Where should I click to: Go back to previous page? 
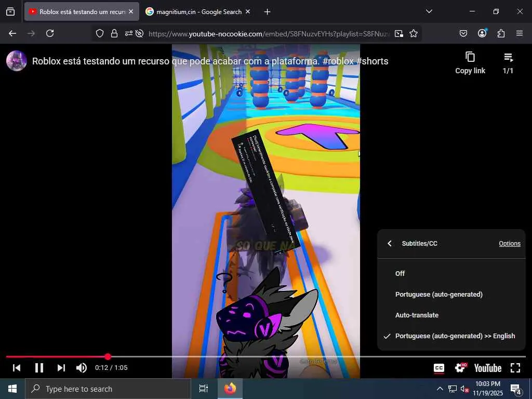[x=12, y=33]
